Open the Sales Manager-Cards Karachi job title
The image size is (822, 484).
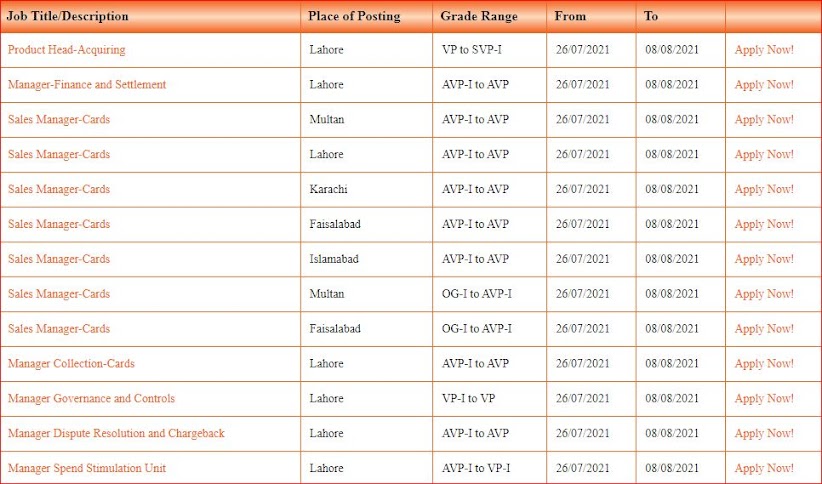[x=59, y=189]
